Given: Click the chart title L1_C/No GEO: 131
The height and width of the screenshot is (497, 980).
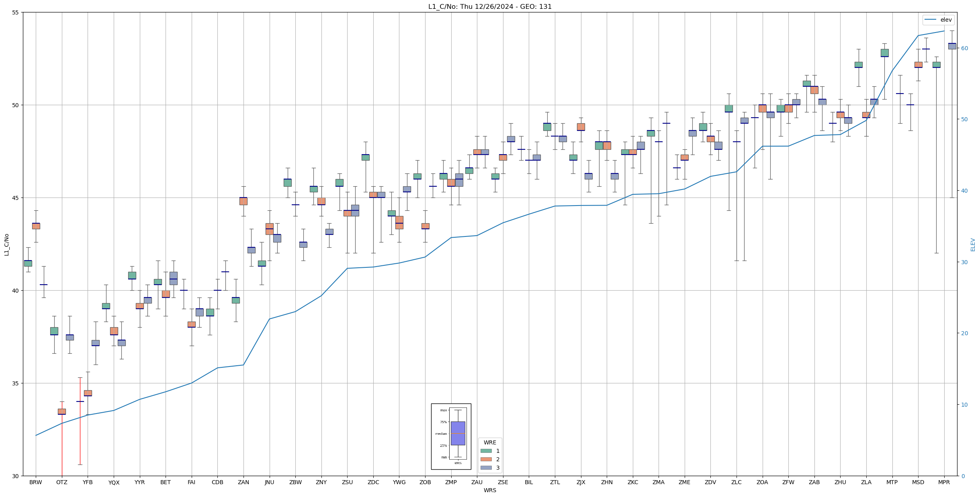Looking at the screenshot, I should (490, 6).
